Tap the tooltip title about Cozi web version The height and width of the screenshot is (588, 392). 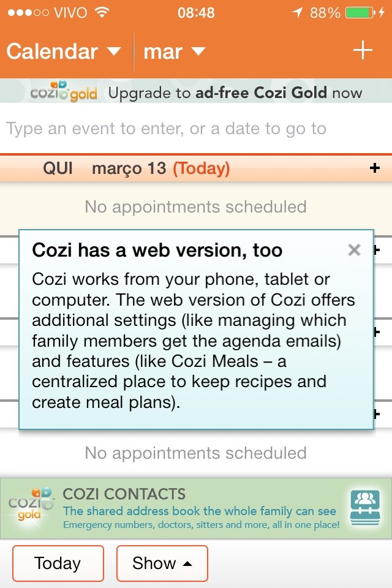[157, 250]
